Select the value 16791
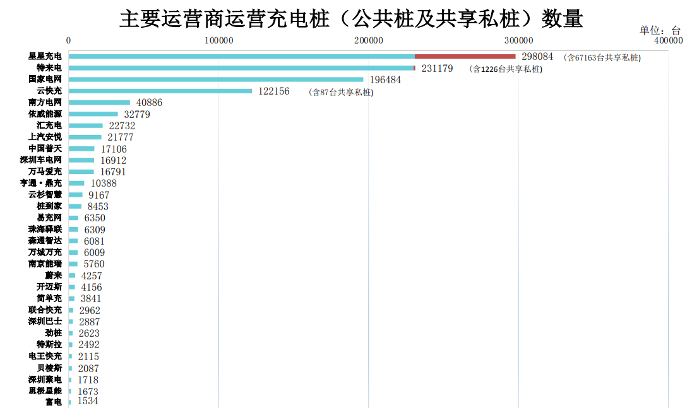 point(113,172)
